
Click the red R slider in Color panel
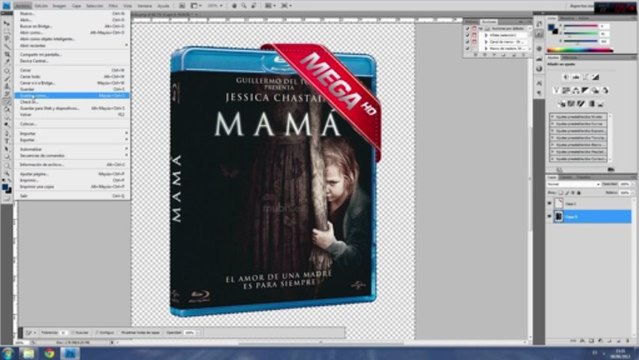point(580,26)
